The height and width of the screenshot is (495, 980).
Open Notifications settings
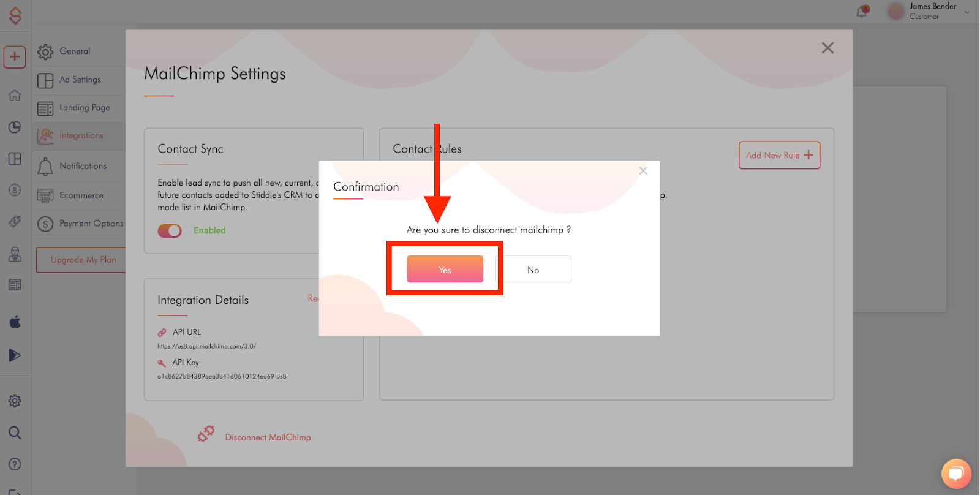[83, 166]
